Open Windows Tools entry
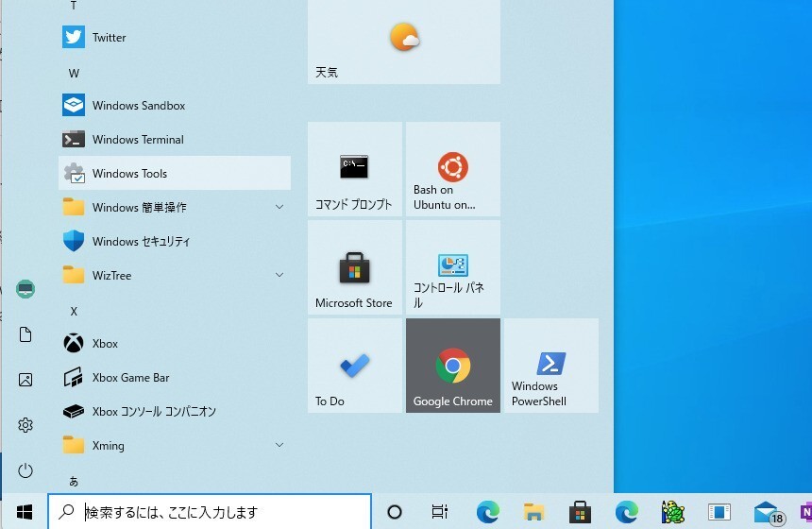Image resolution: width=812 pixels, height=529 pixels. pyautogui.click(x=129, y=174)
